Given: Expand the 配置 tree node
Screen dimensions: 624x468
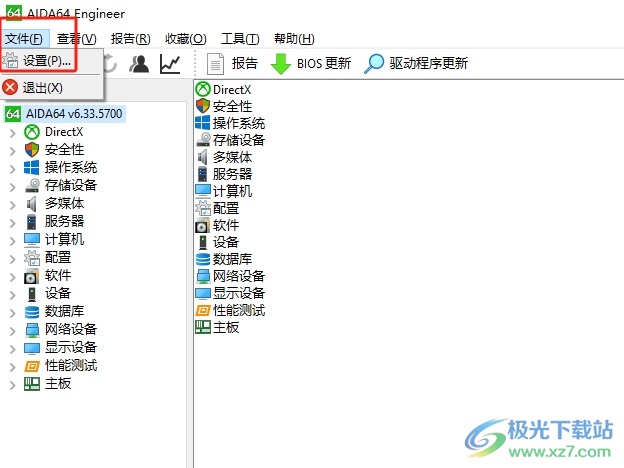Looking at the screenshot, I should tap(13, 259).
